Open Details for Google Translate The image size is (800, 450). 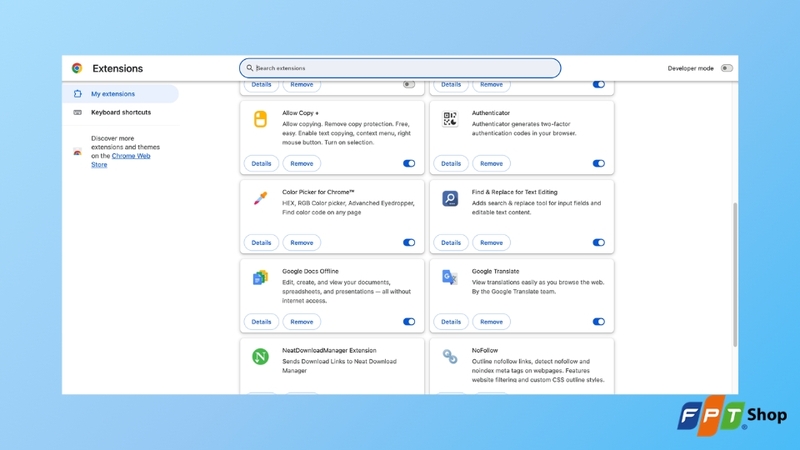click(x=451, y=321)
